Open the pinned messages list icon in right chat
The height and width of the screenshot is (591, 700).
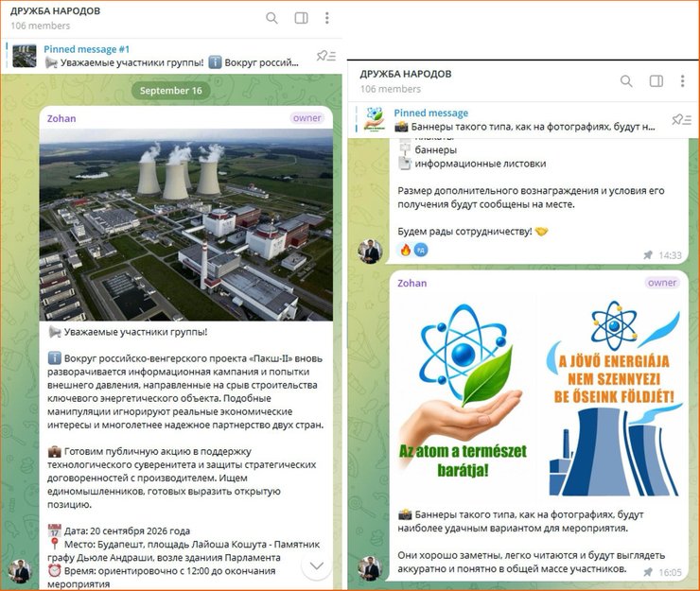pos(681,119)
